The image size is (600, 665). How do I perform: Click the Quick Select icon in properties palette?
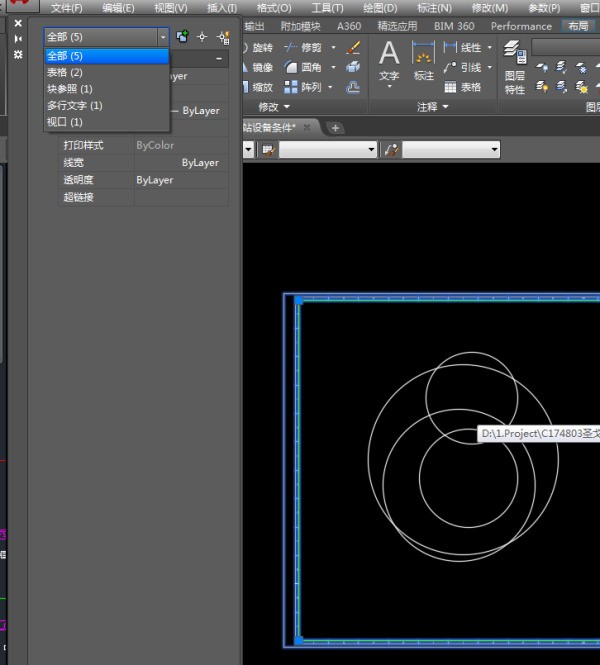223,37
